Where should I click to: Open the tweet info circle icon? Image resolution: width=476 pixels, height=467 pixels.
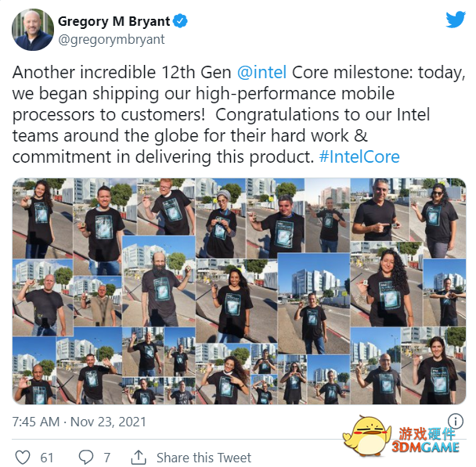[x=456, y=421]
